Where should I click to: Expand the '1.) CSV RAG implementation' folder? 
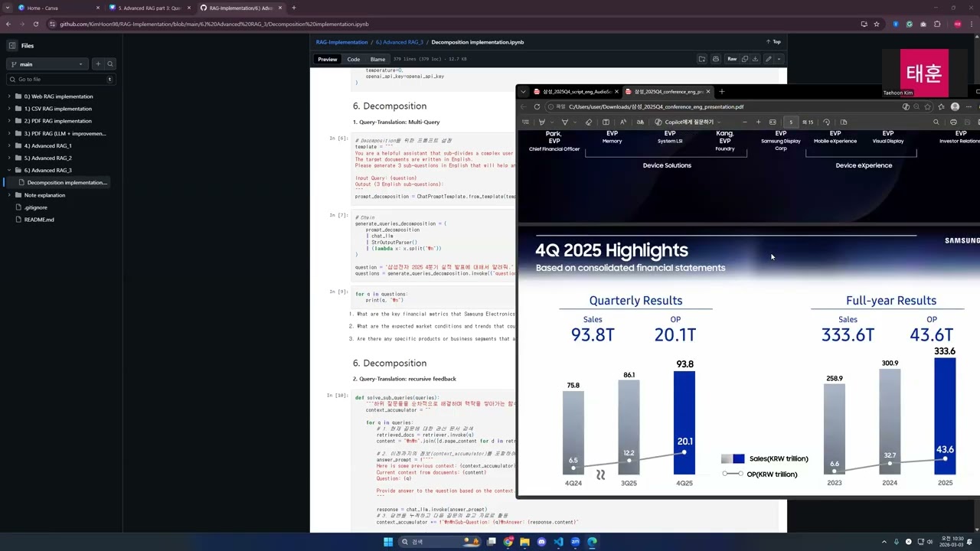[x=9, y=109]
